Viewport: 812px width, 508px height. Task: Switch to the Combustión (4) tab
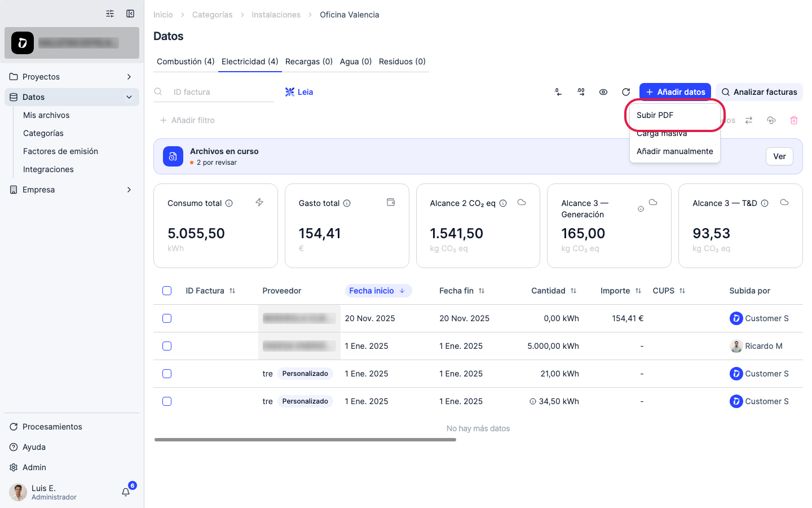point(186,62)
